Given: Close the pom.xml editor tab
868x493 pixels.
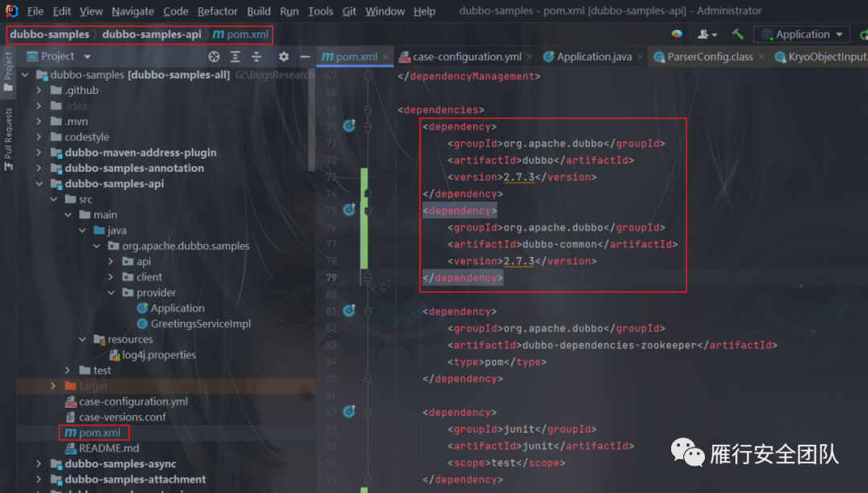Looking at the screenshot, I should coord(385,56).
